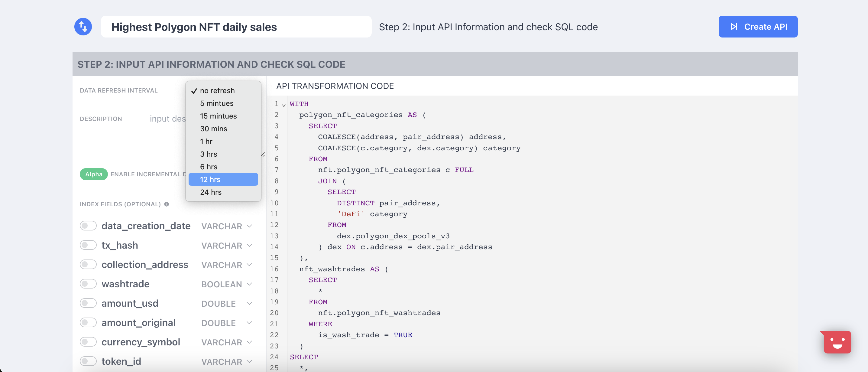The width and height of the screenshot is (868, 372).
Task: Click line 13 in the SQL editor
Action: point(393,236)
